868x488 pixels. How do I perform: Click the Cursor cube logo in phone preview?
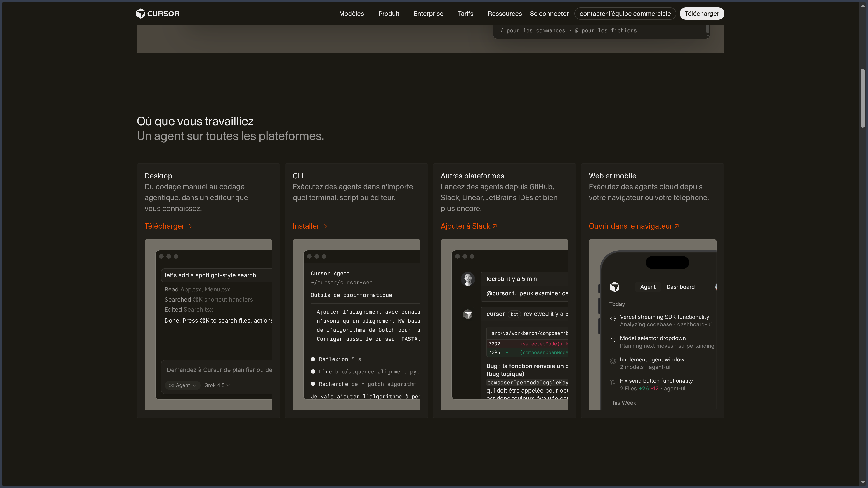tap(615, 287)
